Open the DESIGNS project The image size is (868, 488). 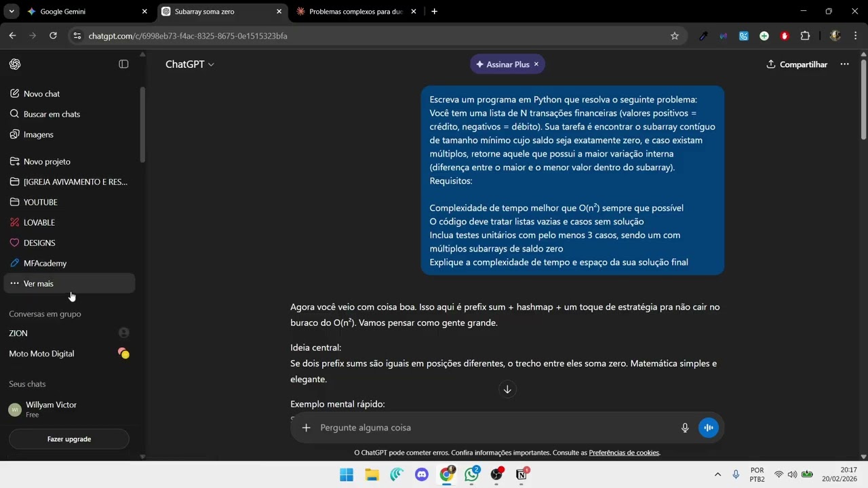(69, 243)
